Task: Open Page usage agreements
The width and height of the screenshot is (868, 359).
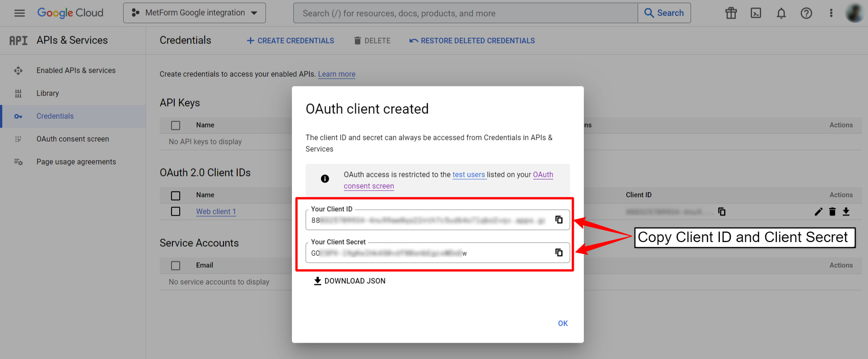Action: pyautogui.click(x=76, y=162)
